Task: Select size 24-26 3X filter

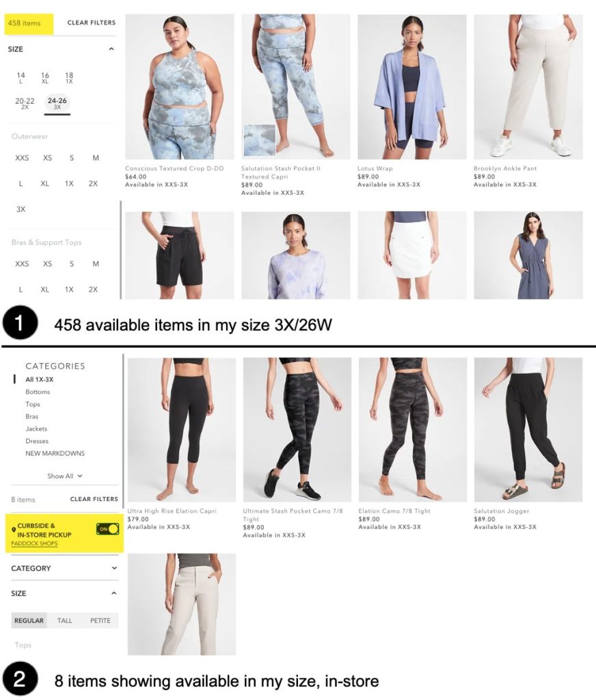Action: 57,103
